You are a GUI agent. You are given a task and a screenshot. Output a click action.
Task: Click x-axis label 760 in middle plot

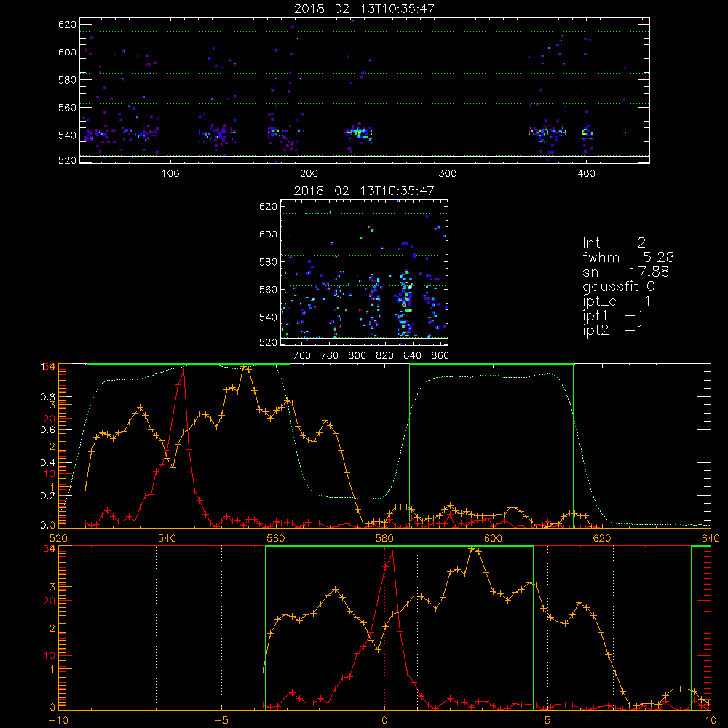(x=302, y=356)
